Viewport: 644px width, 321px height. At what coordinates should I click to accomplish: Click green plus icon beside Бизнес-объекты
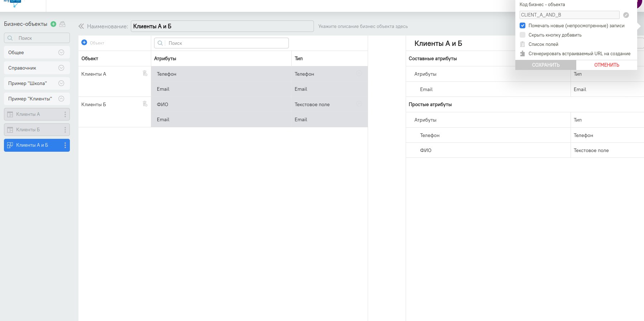[x=53, y=24]
